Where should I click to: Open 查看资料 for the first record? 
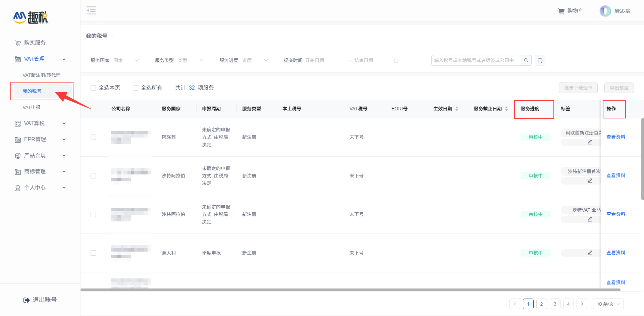616,137
